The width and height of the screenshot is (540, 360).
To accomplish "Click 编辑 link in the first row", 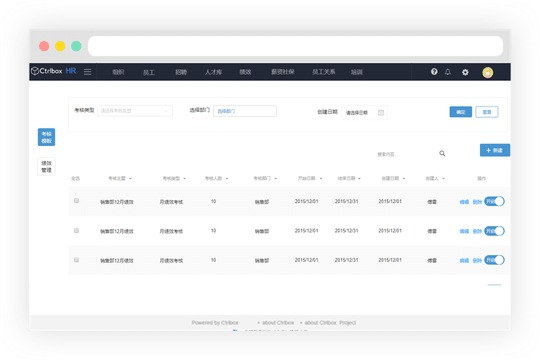I will tap(464, 202).
